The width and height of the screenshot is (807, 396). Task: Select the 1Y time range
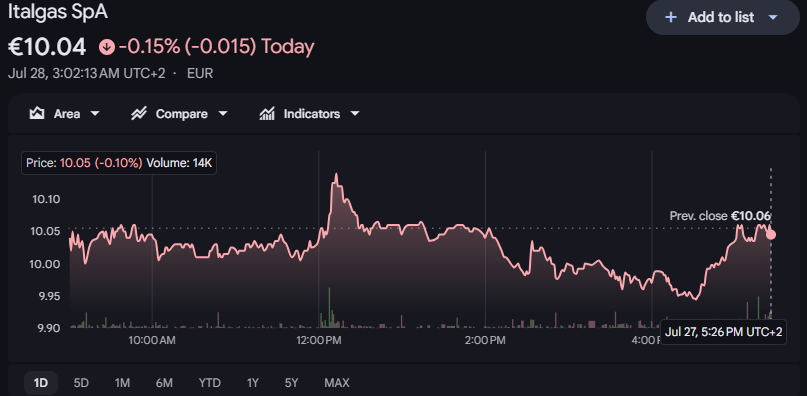coord(252,383)
